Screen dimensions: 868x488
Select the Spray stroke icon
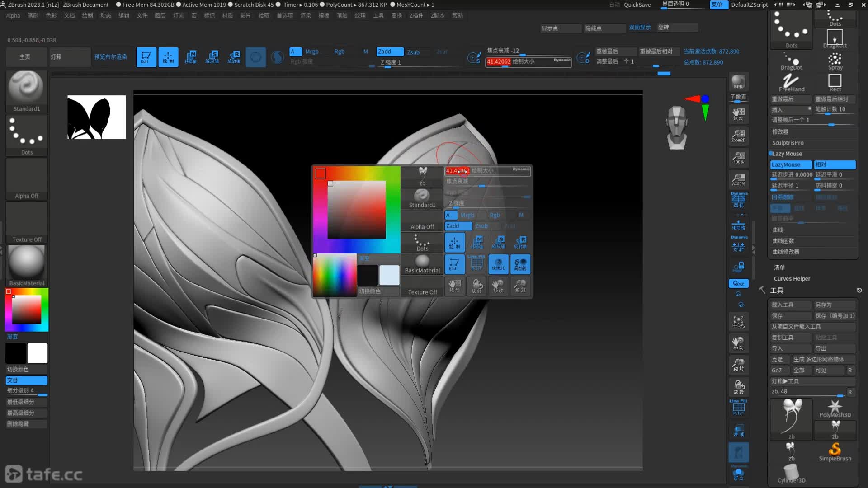[835, 61]
